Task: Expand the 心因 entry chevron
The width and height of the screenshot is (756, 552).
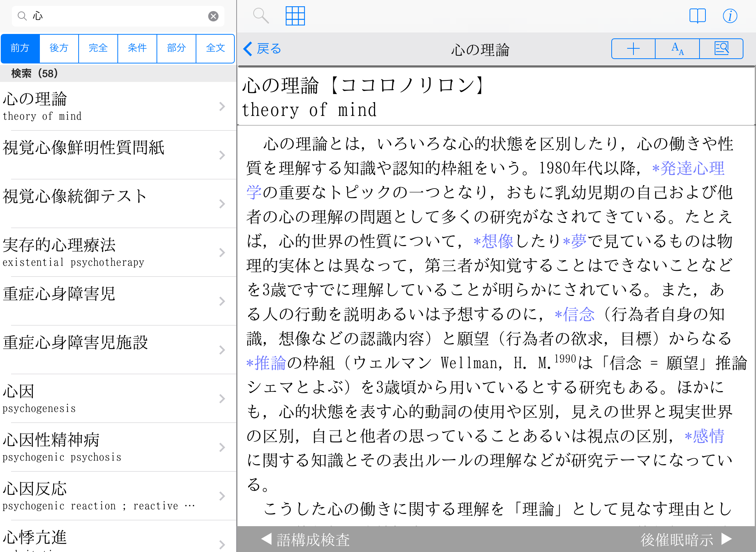Action: [x=222, y=399]
